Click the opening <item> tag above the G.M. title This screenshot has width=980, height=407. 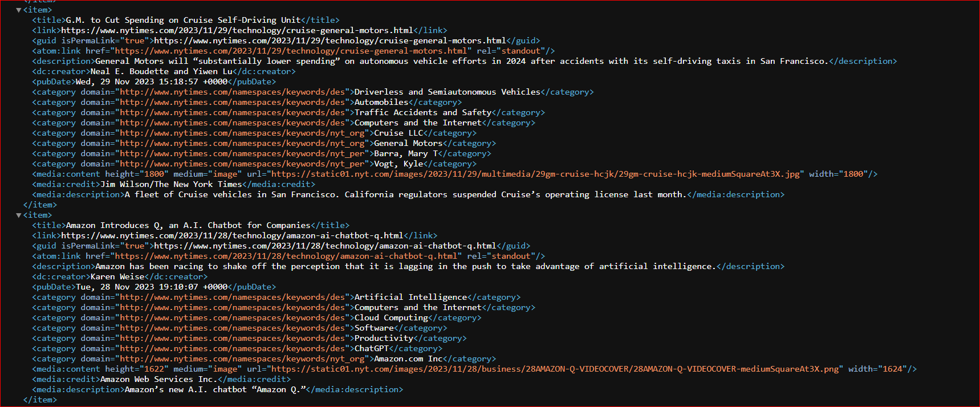tap(38, 10)
